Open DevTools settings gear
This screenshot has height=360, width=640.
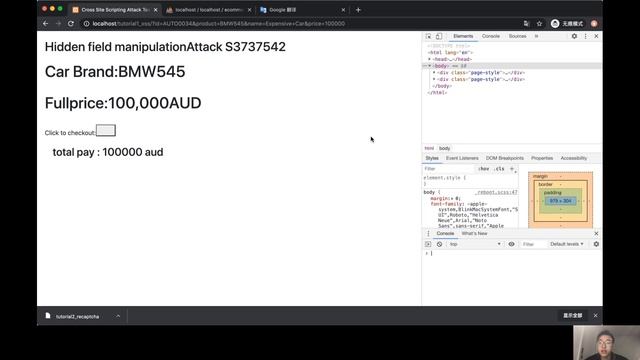pyautogui.click(x=574, y=36)
